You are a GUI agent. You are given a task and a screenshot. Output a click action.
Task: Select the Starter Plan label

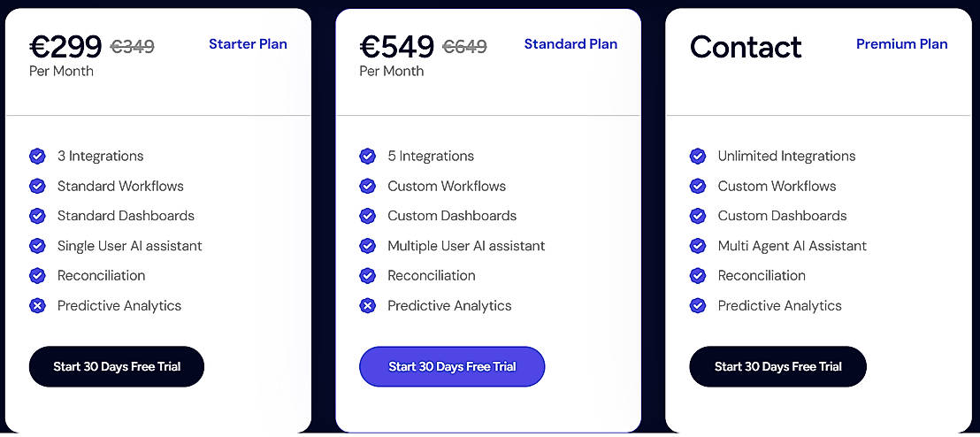[x=248, y=44]
